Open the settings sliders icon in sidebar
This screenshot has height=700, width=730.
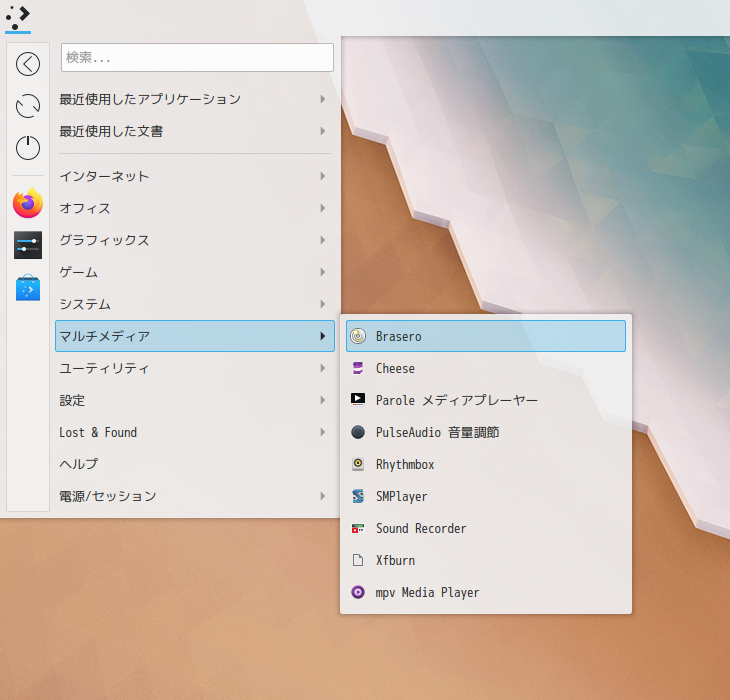pyautogui.click(x=28, y=245)
